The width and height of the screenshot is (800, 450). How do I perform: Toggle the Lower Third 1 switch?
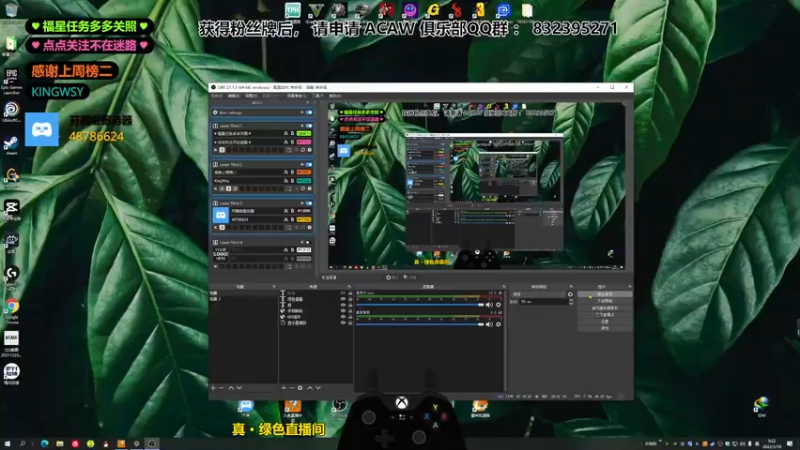(309, 126)
